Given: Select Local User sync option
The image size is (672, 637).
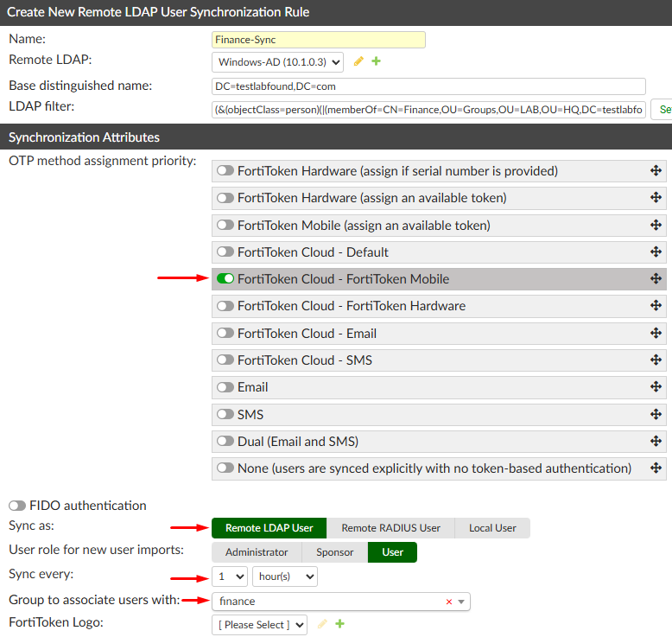Looking at the screenshot, I should tap(492, 528).
